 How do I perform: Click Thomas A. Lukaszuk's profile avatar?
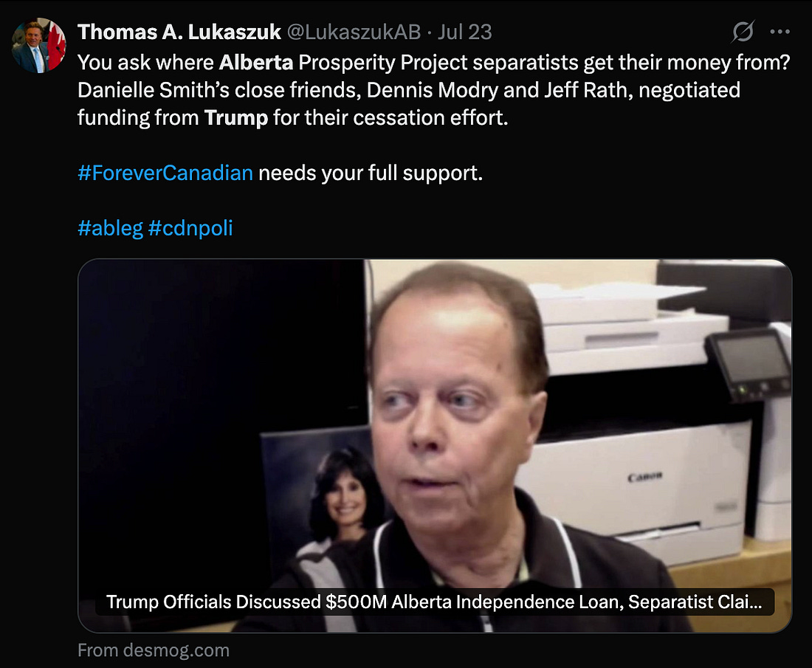[39, 46]
